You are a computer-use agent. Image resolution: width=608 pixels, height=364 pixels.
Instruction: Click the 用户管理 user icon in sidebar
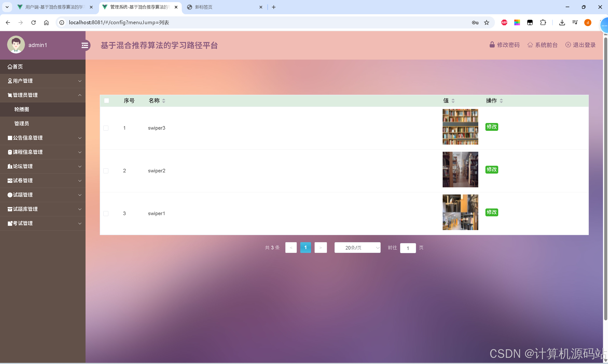point(10,81)
